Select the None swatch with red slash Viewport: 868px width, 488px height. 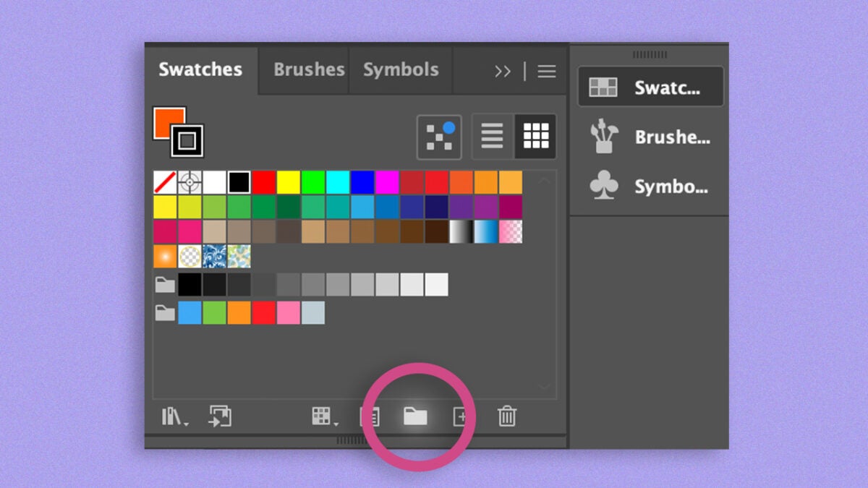[165, 182]
